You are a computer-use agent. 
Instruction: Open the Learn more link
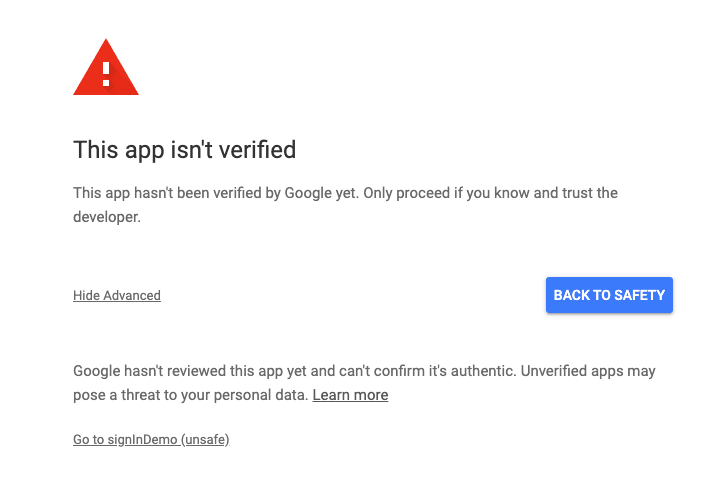[x=350, y=395]
